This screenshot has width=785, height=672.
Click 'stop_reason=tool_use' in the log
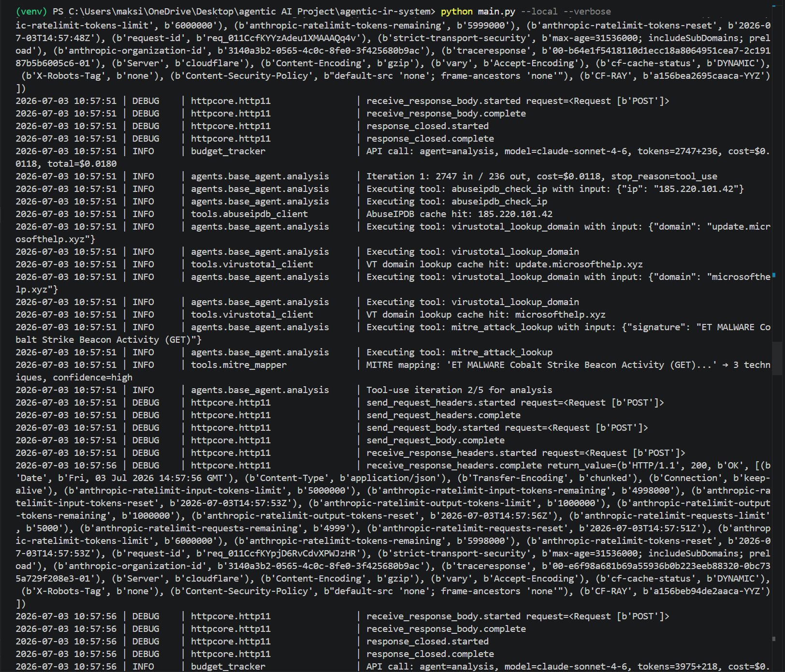click(x=664, y=176)
